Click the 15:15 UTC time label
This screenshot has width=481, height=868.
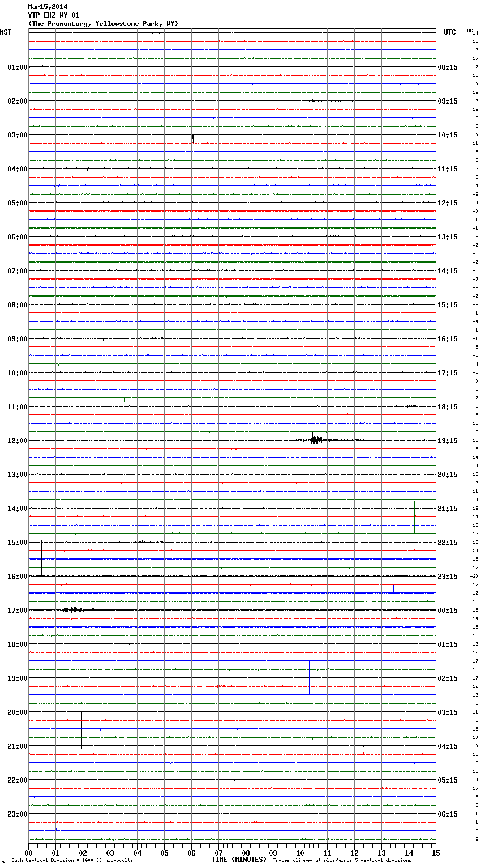(x=448, y=305)
